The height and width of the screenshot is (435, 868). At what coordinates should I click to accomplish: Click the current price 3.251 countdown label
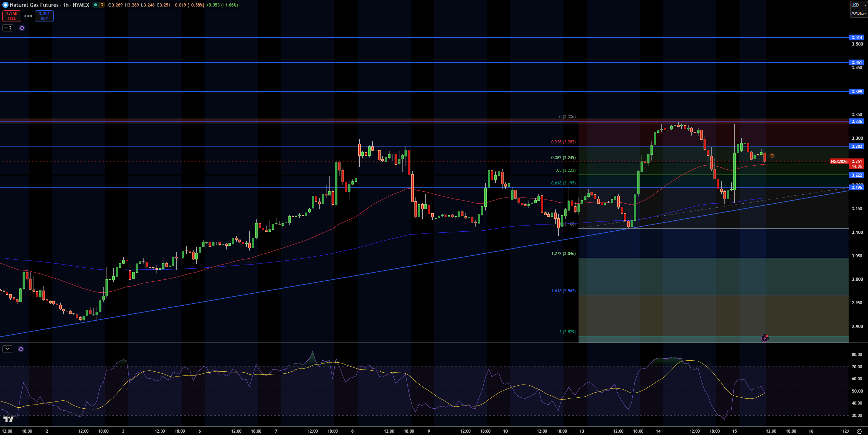click(x=857, y=164)
